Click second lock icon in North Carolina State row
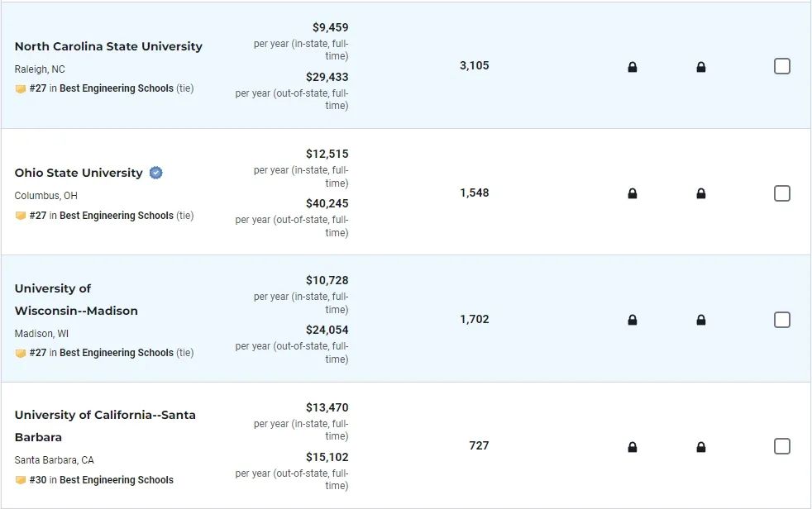This screenshot has width=812, height=509. pyautogui.click(x=700, y=67)
